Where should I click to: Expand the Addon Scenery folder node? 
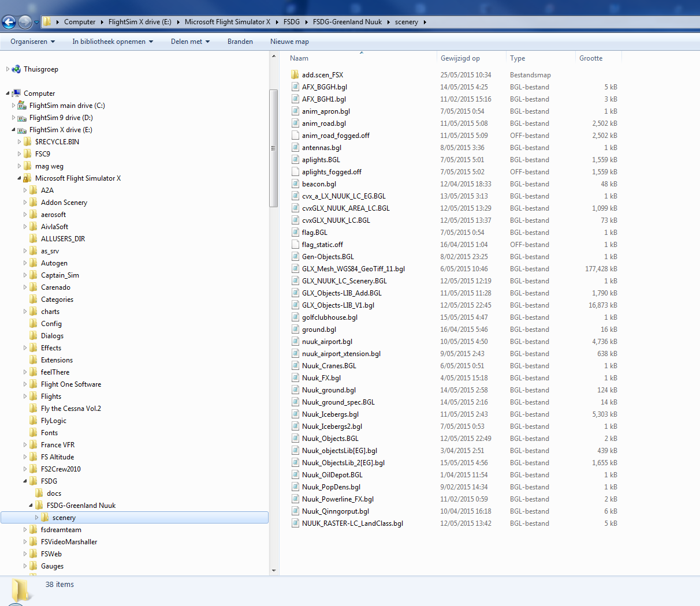tap(25, 203)
